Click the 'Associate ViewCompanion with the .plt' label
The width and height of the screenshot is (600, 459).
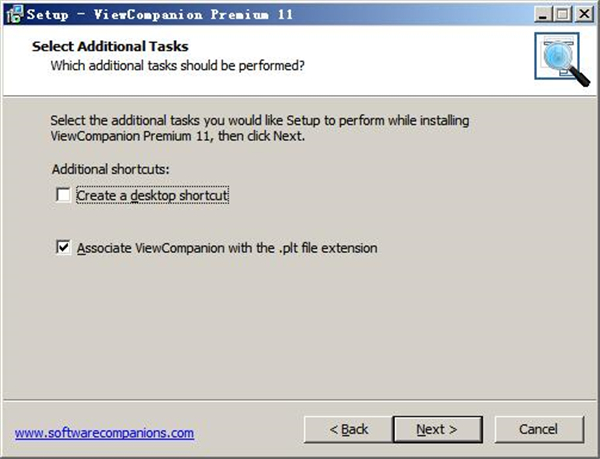click(x=227, y=248)
